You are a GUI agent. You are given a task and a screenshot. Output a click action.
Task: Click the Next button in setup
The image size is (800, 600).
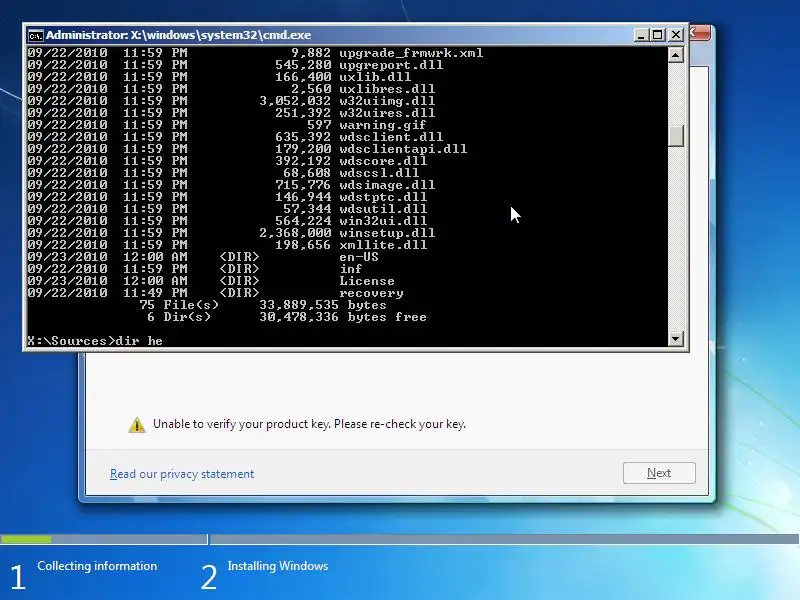coord(659,473)
